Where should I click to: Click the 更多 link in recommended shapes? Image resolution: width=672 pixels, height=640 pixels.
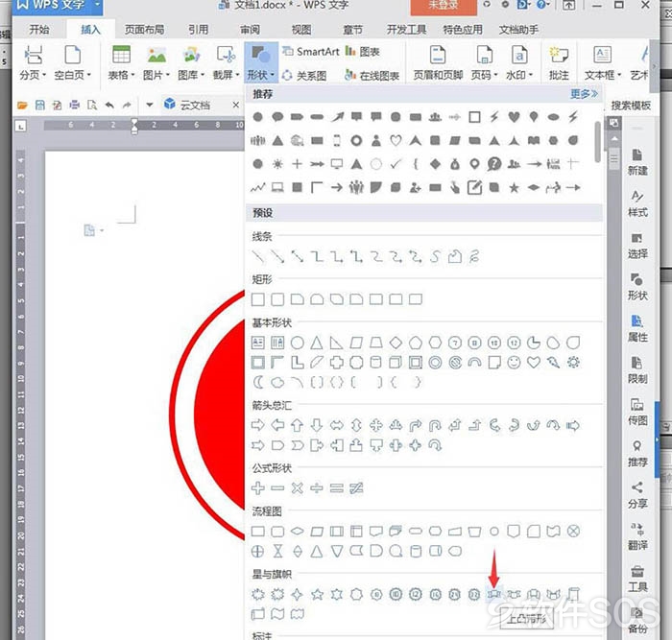(584, 94)
